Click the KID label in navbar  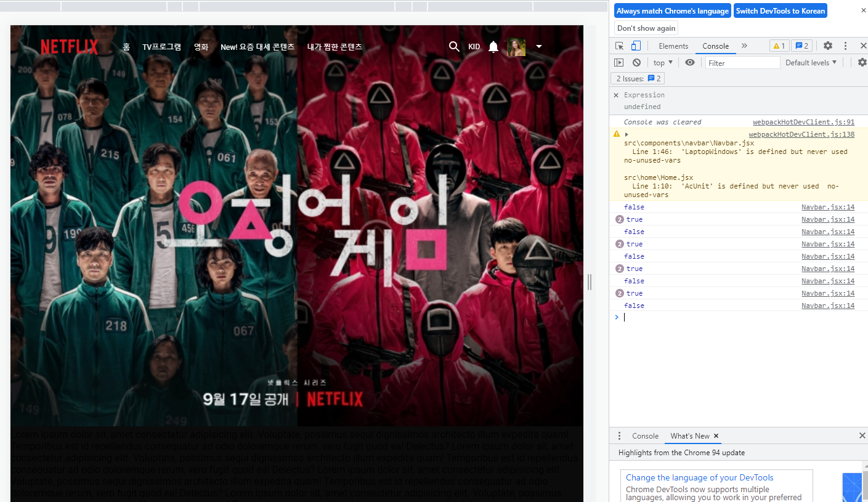point(474,47)
